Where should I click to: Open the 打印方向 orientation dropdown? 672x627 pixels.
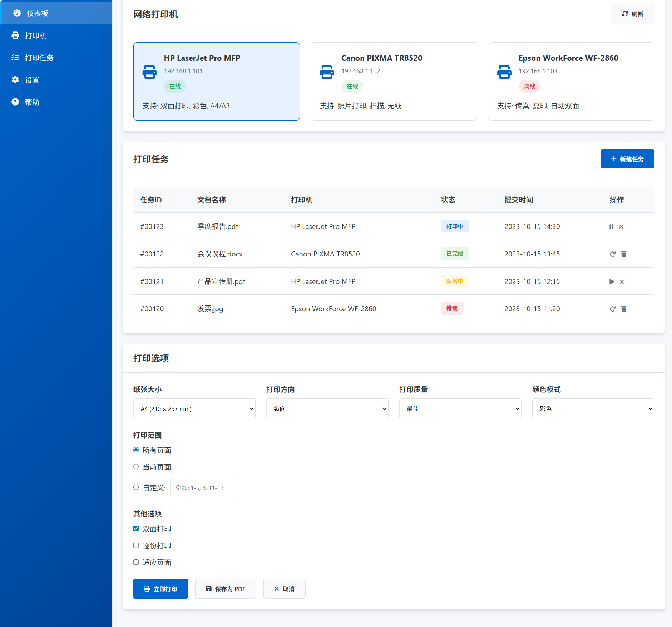(x=327, y=408)
